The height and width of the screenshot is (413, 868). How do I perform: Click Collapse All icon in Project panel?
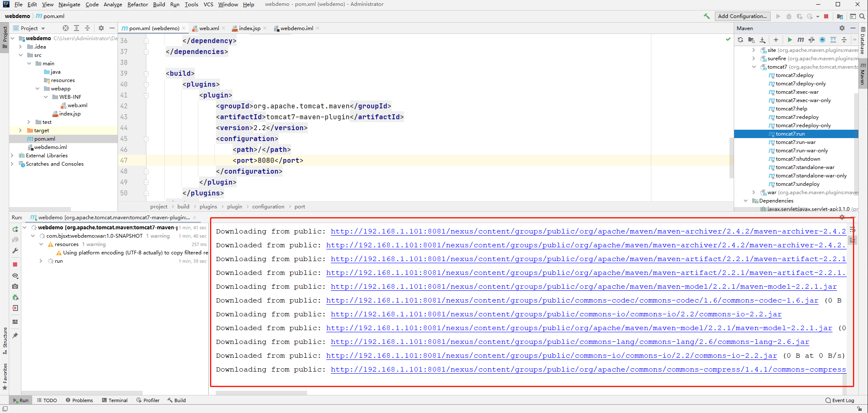pos(87,28)
